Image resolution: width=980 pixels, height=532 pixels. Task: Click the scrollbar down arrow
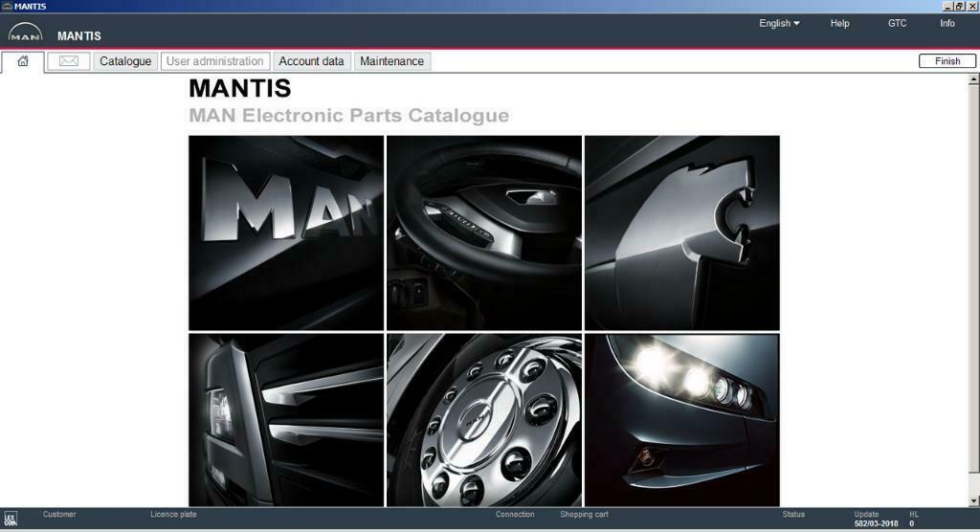pos(973,500)
